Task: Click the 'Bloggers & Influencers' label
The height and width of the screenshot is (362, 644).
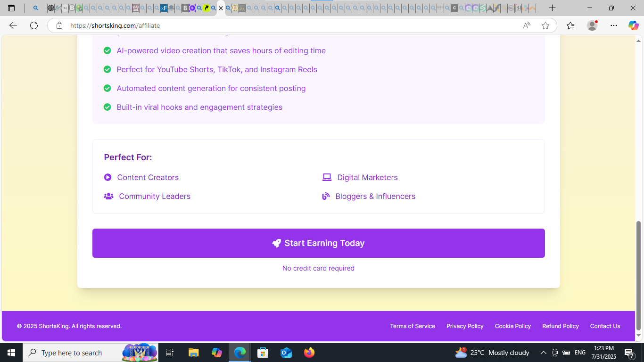Action: coord(375,196)
